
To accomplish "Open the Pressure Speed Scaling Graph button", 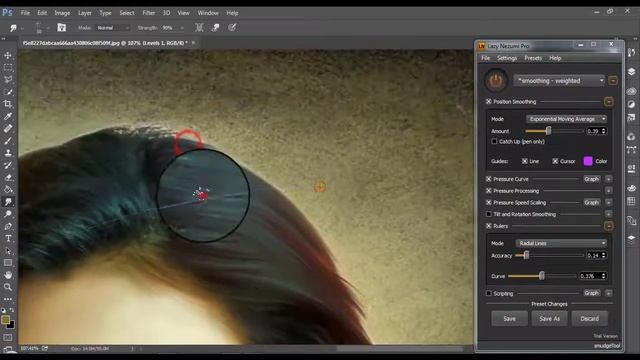I will click(x=591, y=202).
